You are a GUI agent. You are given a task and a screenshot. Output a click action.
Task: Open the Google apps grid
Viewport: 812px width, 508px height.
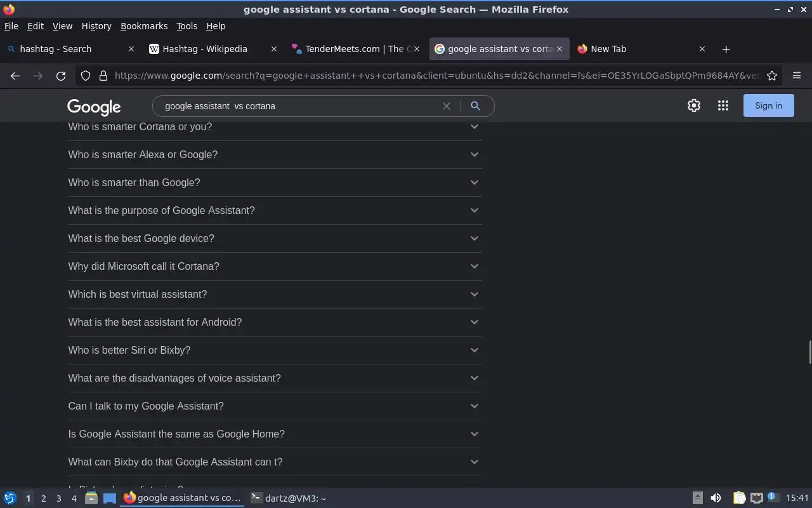pyautogui.click(x=723, y=106)
